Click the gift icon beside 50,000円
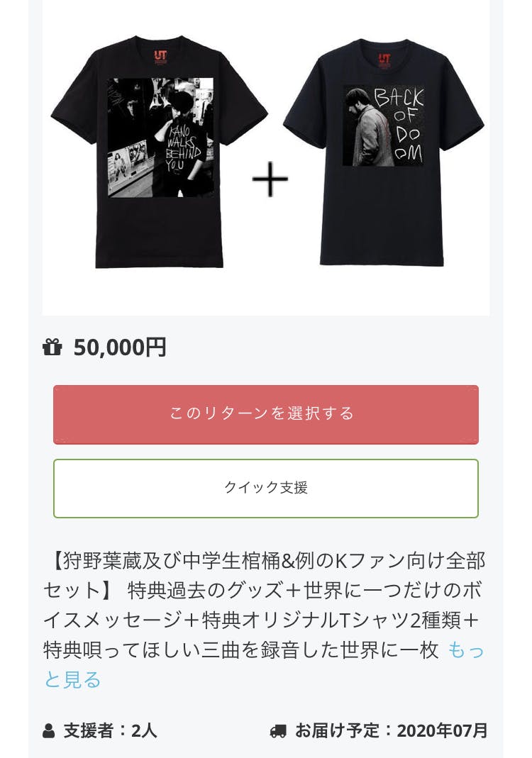The image size is (532, 758). coord(52,347)
